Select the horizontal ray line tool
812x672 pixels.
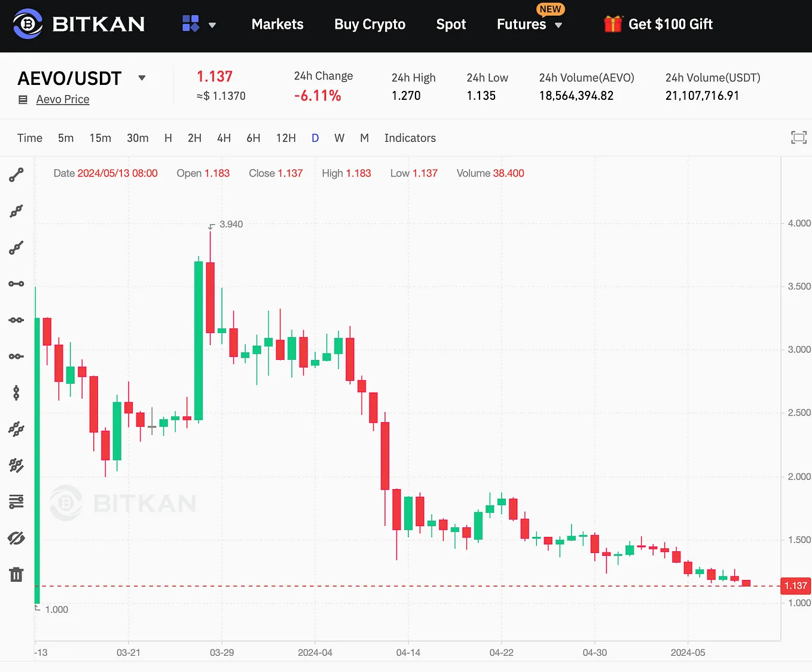[x=16, y=356]
